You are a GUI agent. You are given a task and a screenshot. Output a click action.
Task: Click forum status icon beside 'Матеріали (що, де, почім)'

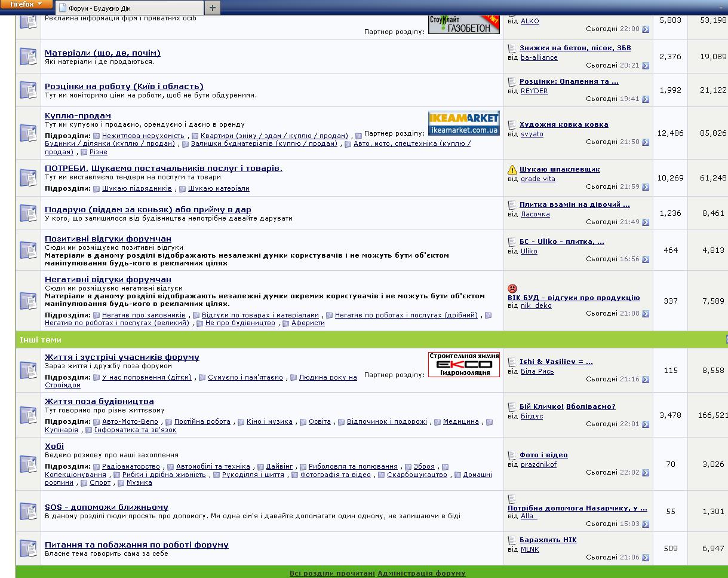tap(29, 57)
